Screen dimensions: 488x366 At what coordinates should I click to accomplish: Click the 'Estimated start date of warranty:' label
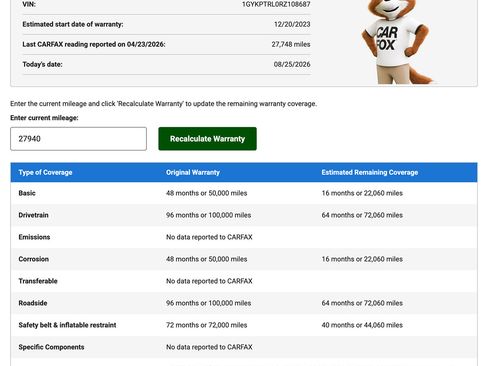73,24
